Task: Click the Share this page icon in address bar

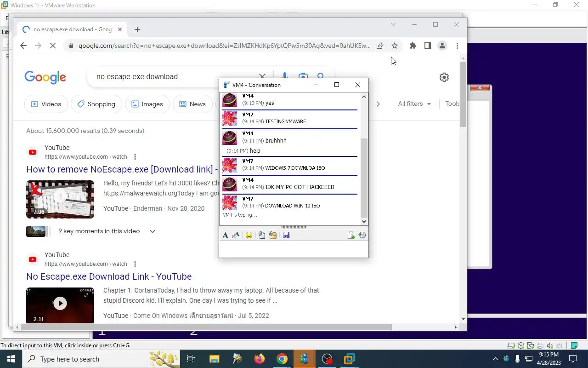Action: coord(380,46)
